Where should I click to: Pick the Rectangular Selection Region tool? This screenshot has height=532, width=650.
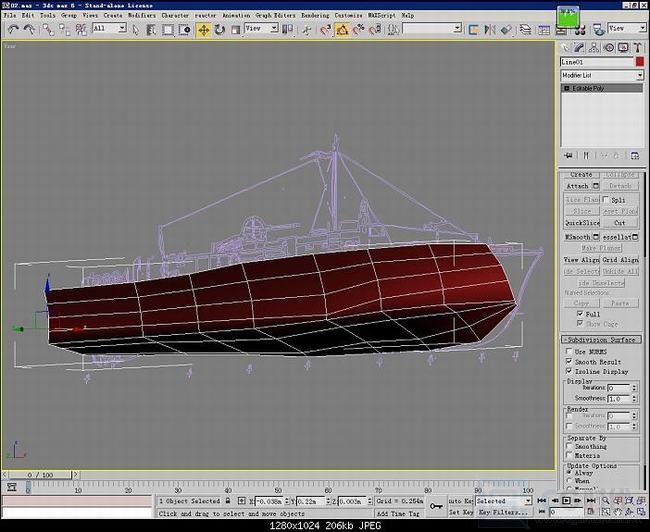coord(167,29)
